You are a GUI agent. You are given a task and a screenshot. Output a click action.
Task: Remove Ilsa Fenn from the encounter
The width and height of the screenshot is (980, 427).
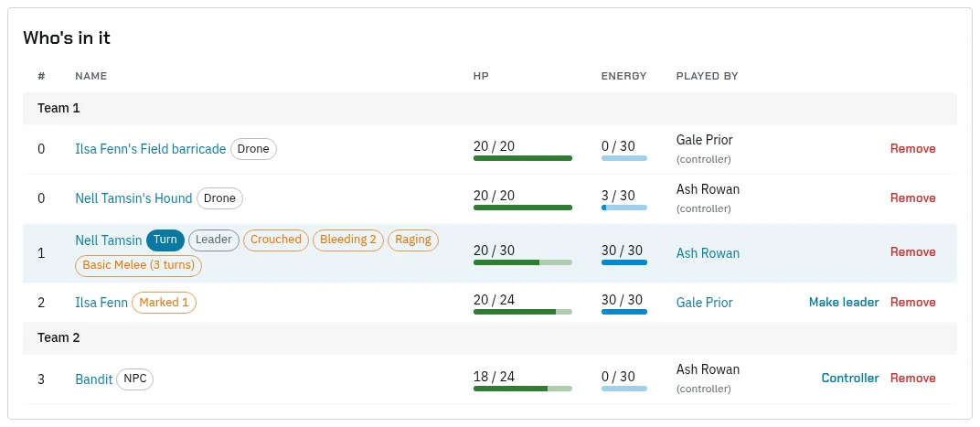pos(912,303)
